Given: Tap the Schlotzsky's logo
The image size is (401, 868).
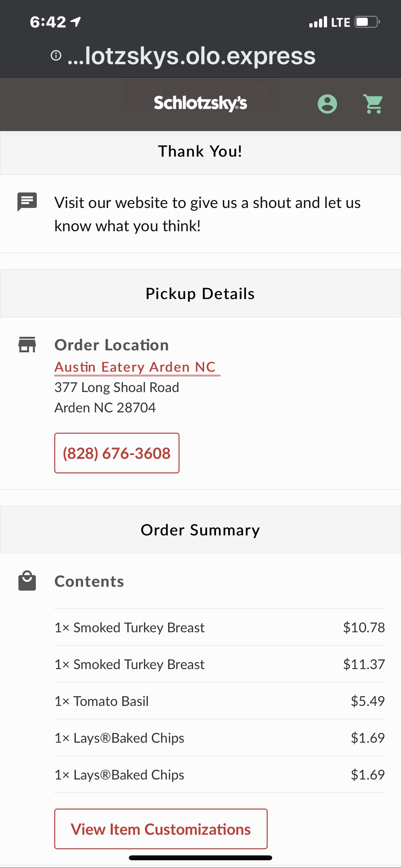Looking at the screenshot, I should pyautogui.click(x=200, y=103).
